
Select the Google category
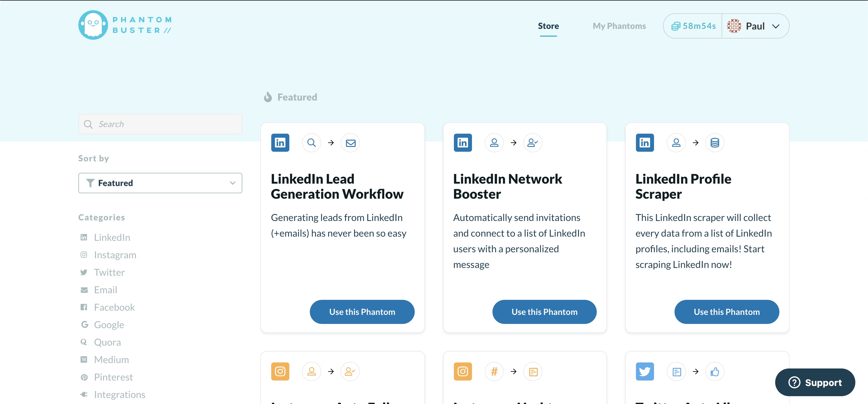click(109, 325)
